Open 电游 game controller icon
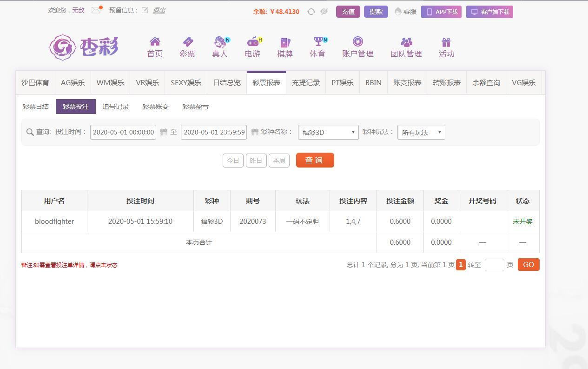Screen dimensions: 588x369 (x=253, y=42)
